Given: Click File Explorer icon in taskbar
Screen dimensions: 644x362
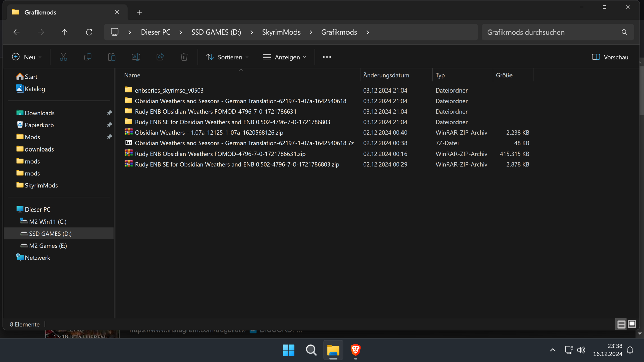Looking at the screenshot, I should pos(333,350).
